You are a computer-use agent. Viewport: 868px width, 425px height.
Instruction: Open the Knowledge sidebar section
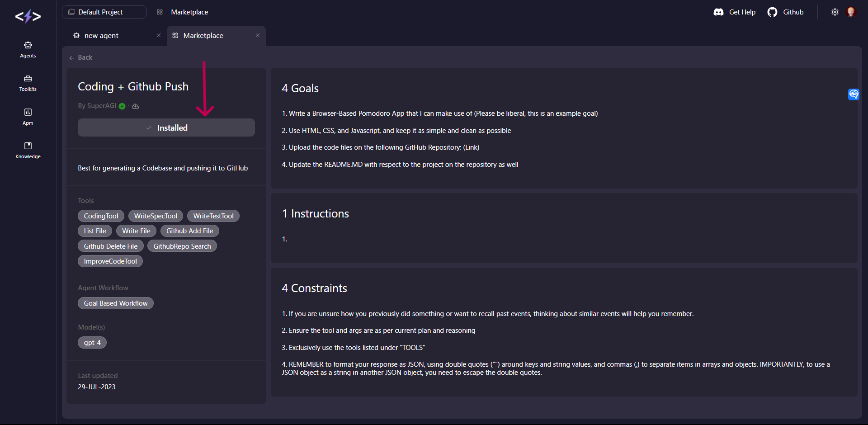click(28, 150)
